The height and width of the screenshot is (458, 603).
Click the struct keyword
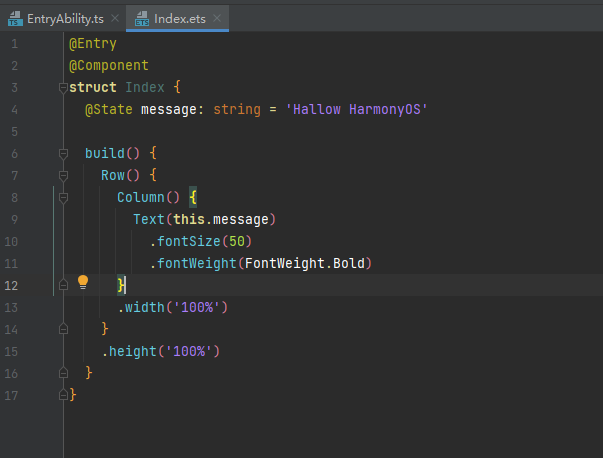(93, 87)
